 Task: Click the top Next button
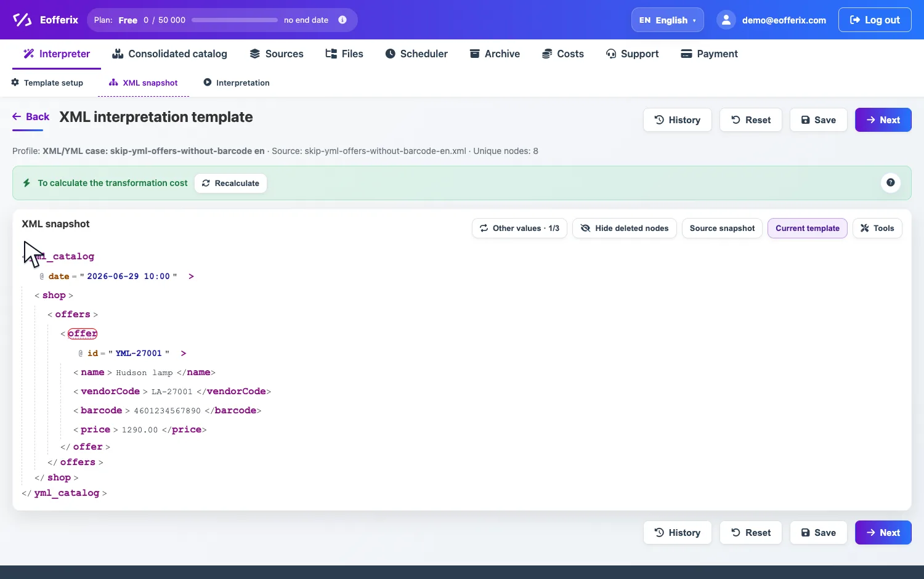pos(883,120)
